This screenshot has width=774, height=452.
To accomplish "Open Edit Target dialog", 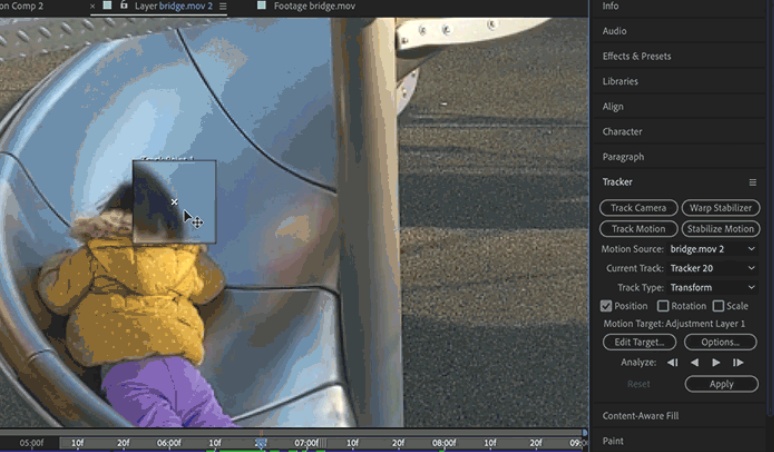I will [x=639, y=342].
